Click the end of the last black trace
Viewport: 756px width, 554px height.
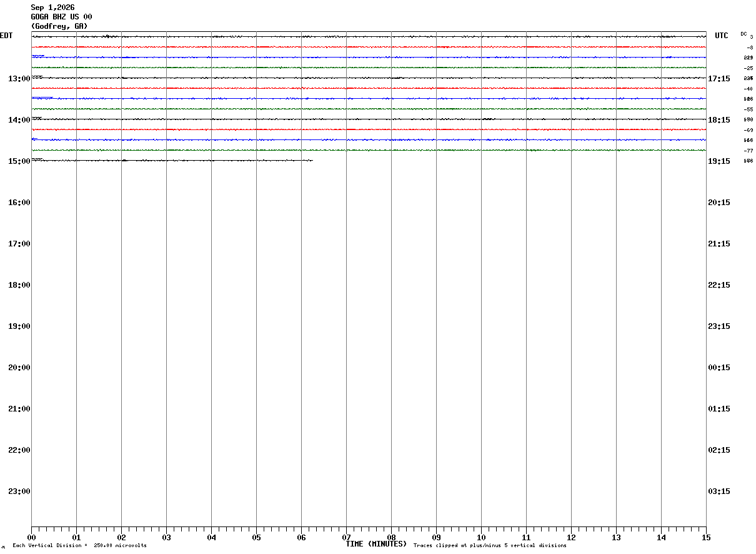click(x=312, y=161)
